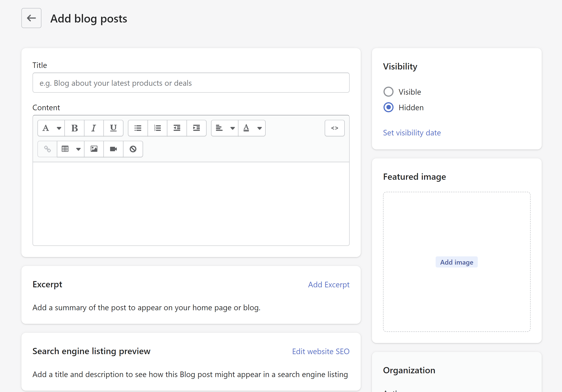The width and height of the screenshot is (562, 392).
Task: Click the Set visibility date link
Action: point(412,133)
